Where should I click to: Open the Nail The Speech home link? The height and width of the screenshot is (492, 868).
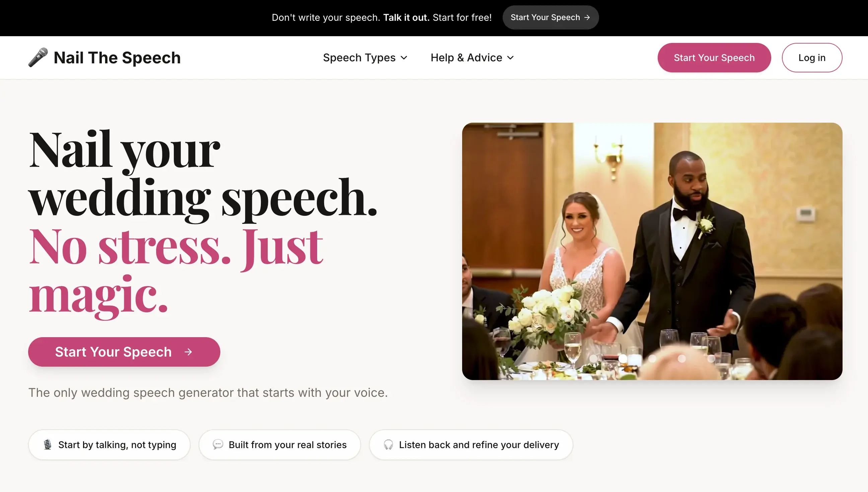pyautogui.click(x=104, y=57)
